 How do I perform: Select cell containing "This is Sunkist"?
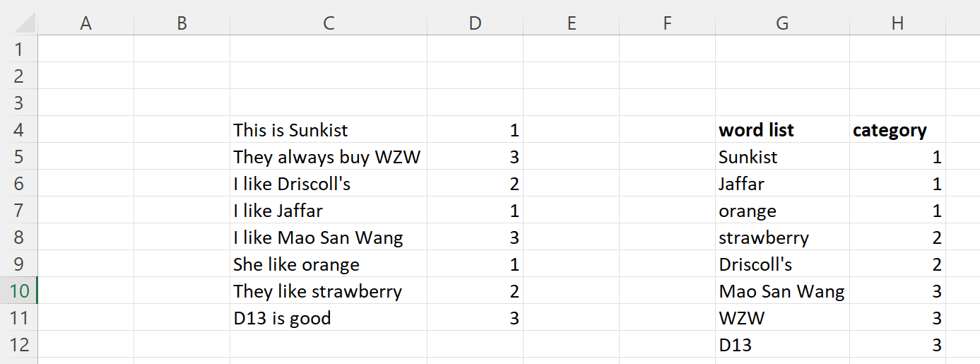[x=329, y=130]
